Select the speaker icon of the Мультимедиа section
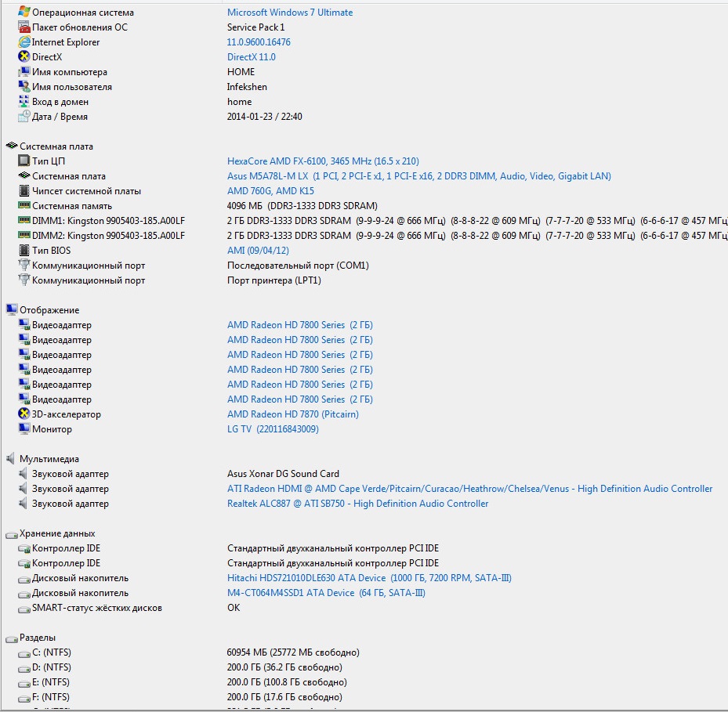Screen dimensions: 728x712 click(x=11, y=458)
